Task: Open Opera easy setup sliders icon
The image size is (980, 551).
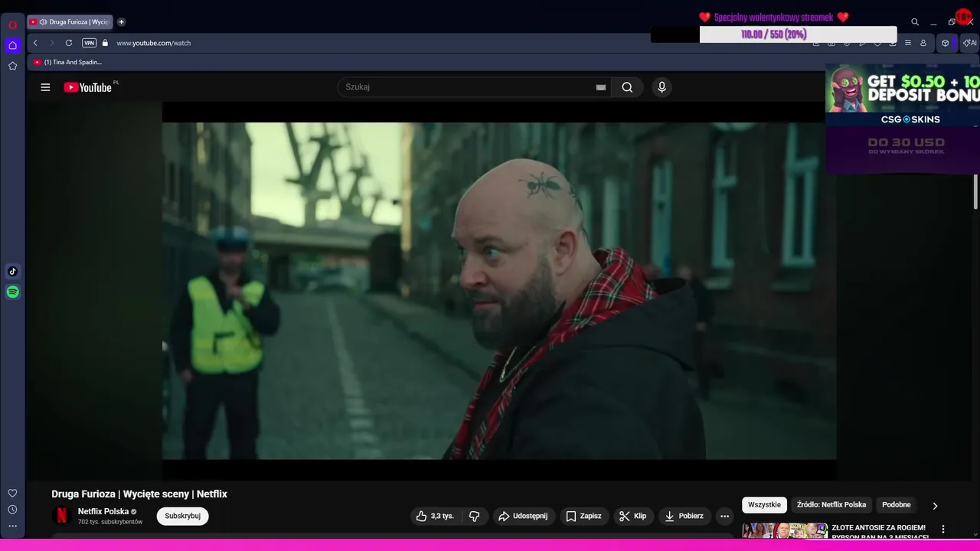Action: click(x=908, y=43)
